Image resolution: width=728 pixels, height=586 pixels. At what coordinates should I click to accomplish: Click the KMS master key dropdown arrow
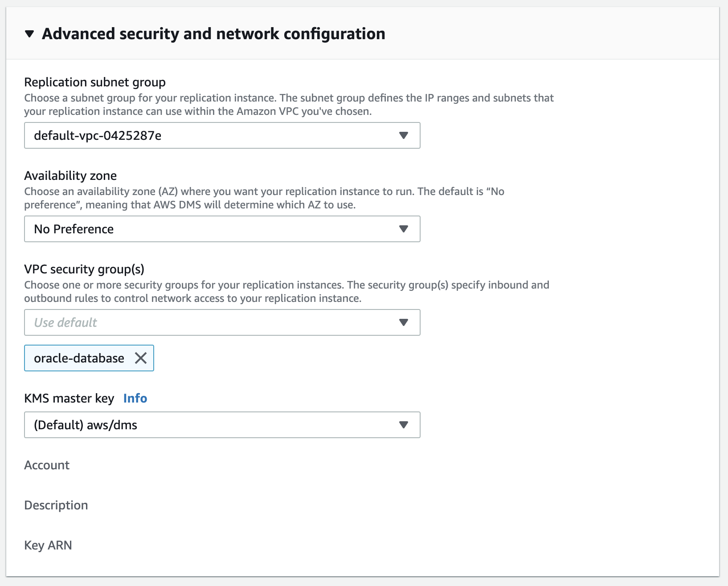(404, 425)
